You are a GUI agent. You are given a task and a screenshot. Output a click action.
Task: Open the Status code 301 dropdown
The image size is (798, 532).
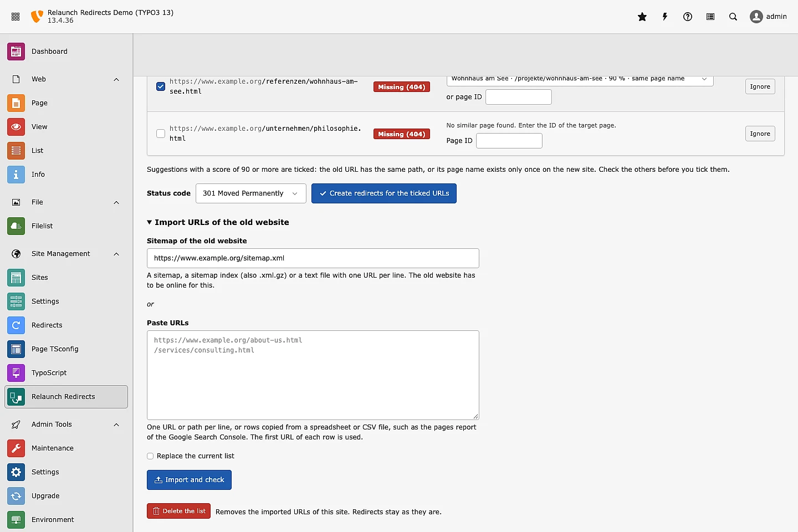[251, 193]
